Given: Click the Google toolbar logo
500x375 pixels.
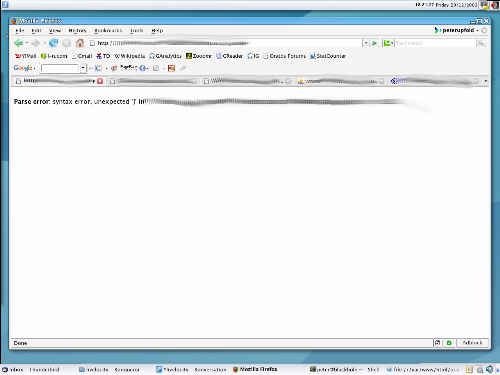Looking at the screenshot, I should coord(23,68).
